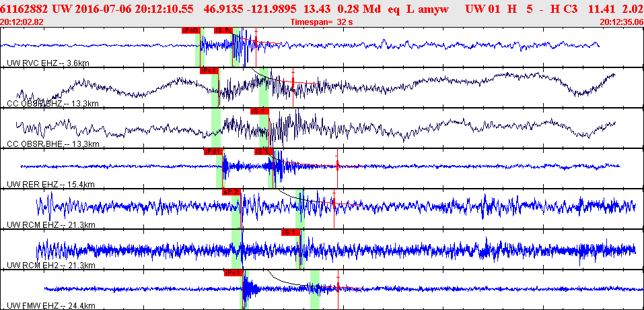
Task: Click the CC OBSR BHZ channel label
Action: (x=53, y=104)
